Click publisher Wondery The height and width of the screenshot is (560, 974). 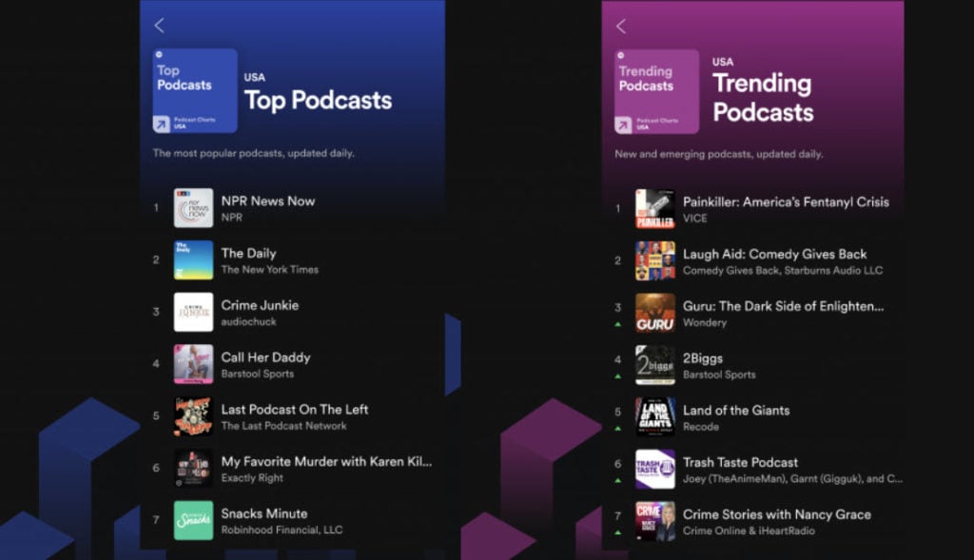[x=705, y=323]
